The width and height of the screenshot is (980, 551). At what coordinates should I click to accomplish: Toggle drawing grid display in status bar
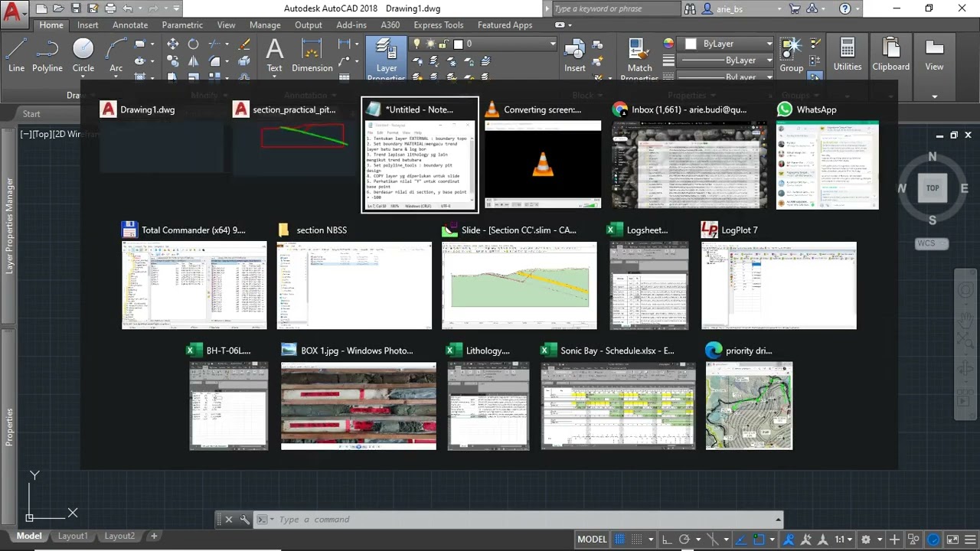pos(620,540)
